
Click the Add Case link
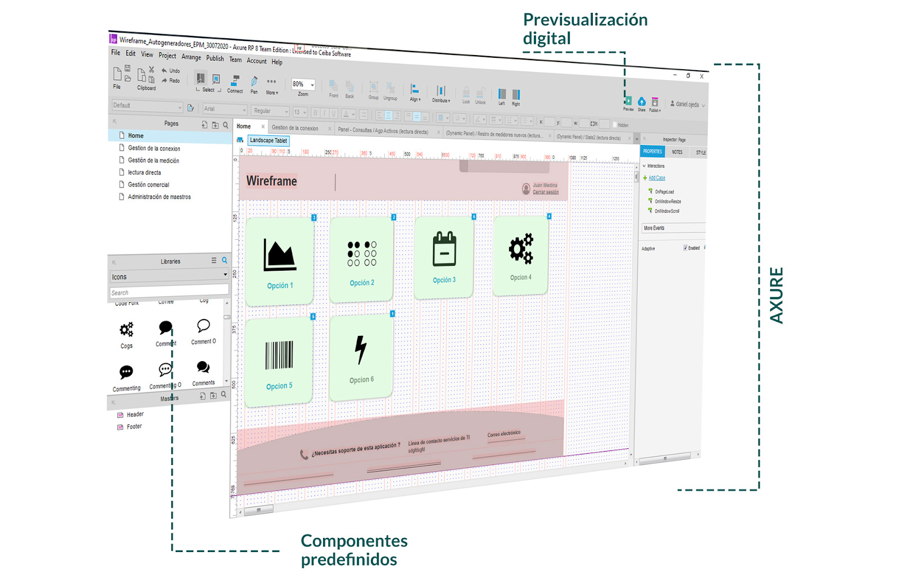pyautogui.click(x=657, y=178)
